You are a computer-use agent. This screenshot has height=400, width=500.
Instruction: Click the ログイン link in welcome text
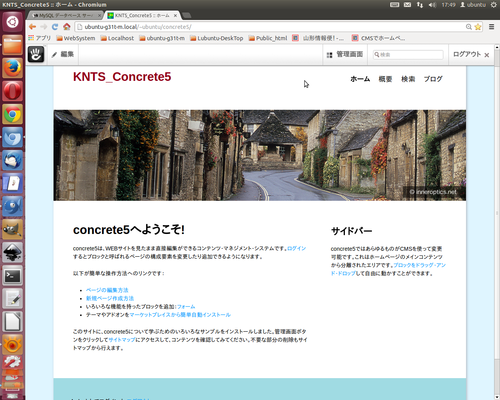tap(296, 248)
